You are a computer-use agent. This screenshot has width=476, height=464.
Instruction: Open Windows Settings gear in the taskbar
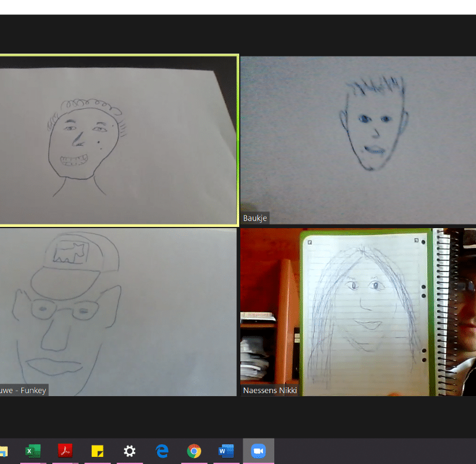pos(129,451)
